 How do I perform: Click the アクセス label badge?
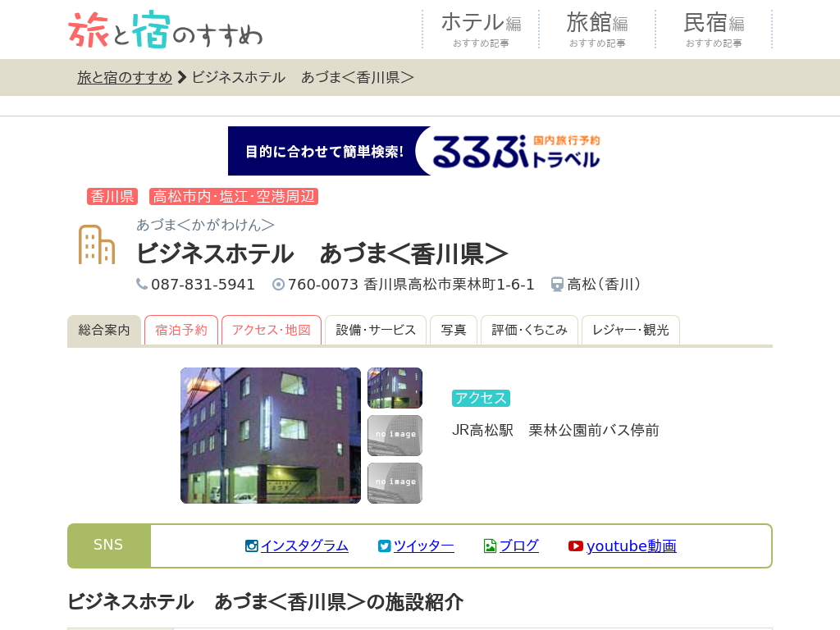pyautogui.click(x=481, y=398)
